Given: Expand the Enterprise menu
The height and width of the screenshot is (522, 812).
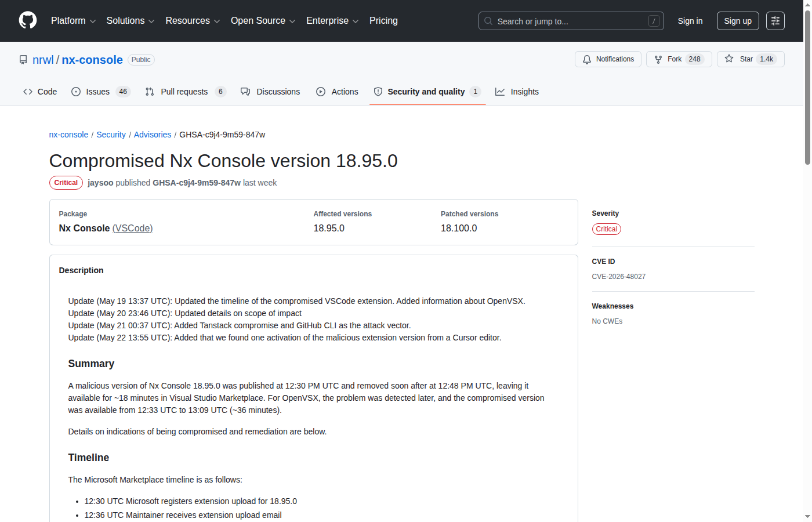Looking at the screenshot, I should 332,20.
